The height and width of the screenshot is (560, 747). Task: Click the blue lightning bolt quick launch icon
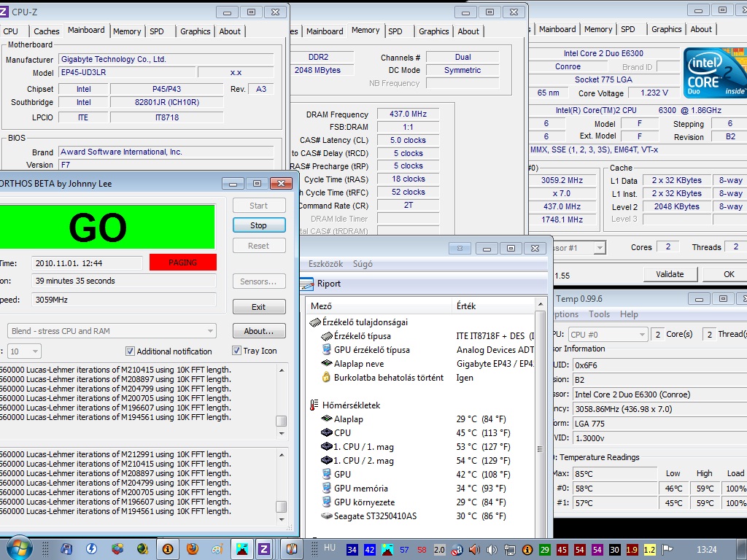point(91,549)
